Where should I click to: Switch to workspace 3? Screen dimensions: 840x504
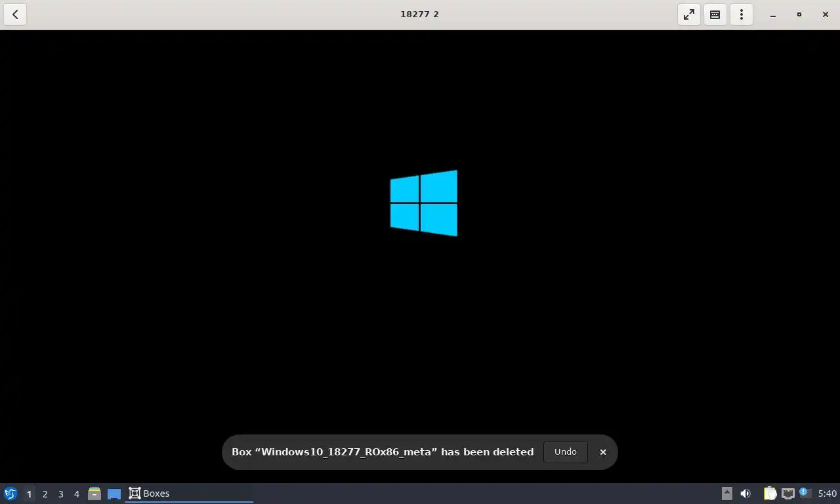60,493
